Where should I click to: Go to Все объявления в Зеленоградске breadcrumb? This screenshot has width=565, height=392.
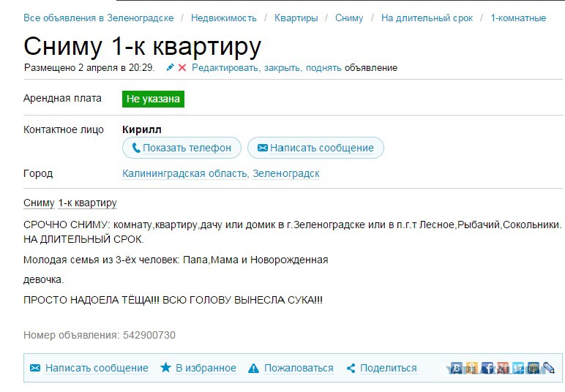pos(99,18)
